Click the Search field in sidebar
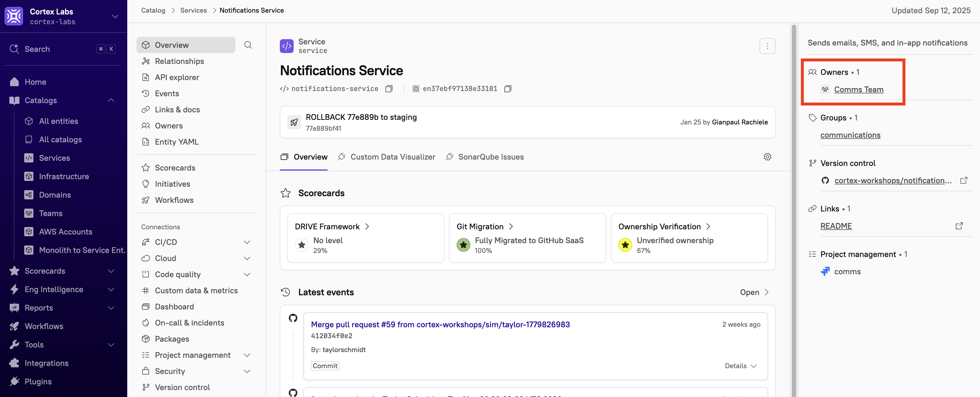The height and width of the screenshot is (397, 980). click(x=63, y=49)
